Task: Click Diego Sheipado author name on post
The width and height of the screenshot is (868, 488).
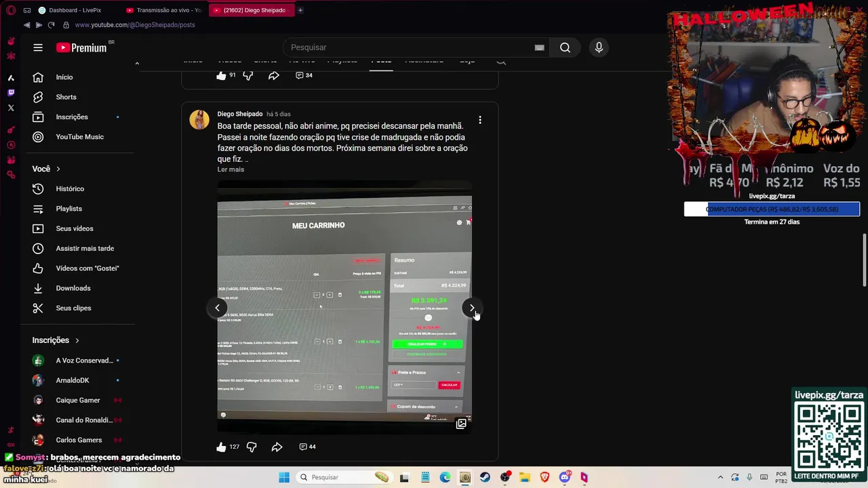Action: pos(240,114)
